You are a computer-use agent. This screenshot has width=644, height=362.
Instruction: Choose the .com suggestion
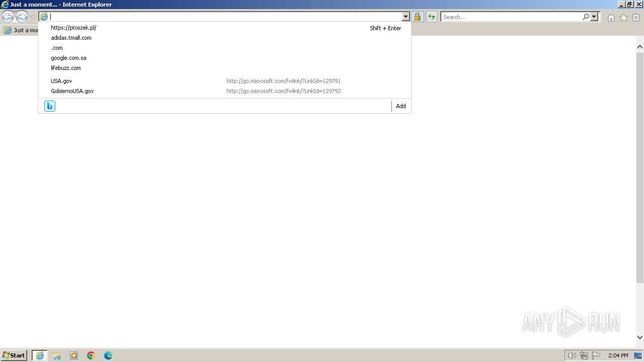pyautogui.click(x=224, y=48)
